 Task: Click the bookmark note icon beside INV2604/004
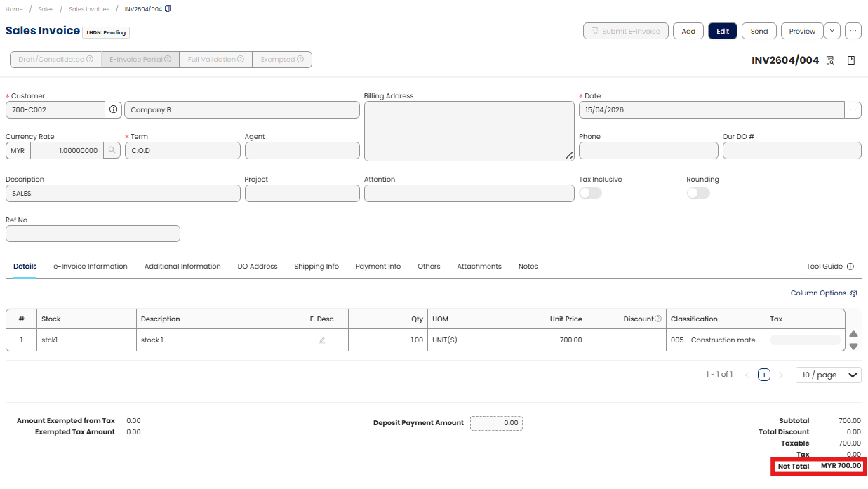(x=851, y=60)
